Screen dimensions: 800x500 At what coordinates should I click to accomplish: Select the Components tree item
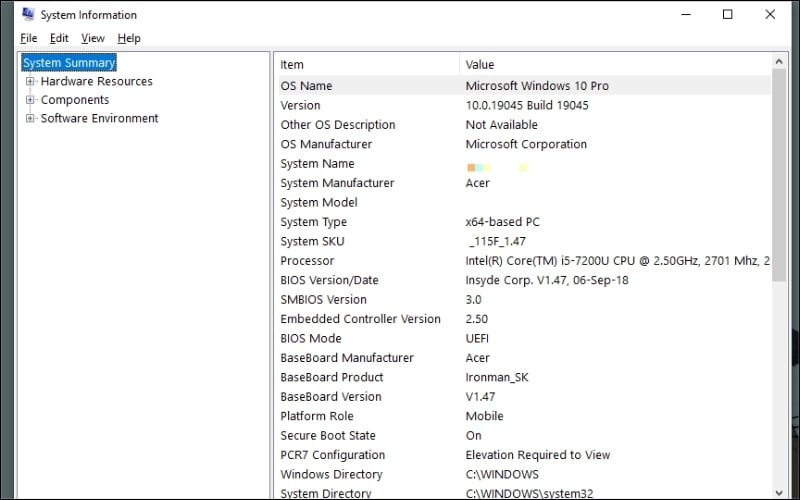click(x=75, y=99)
